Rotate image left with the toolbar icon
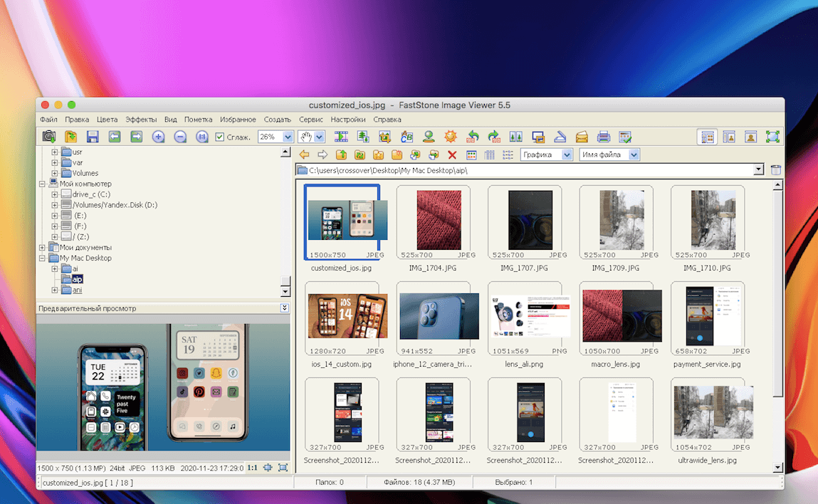This screenshot has width=818, height=504. click(x=472, y=137)
